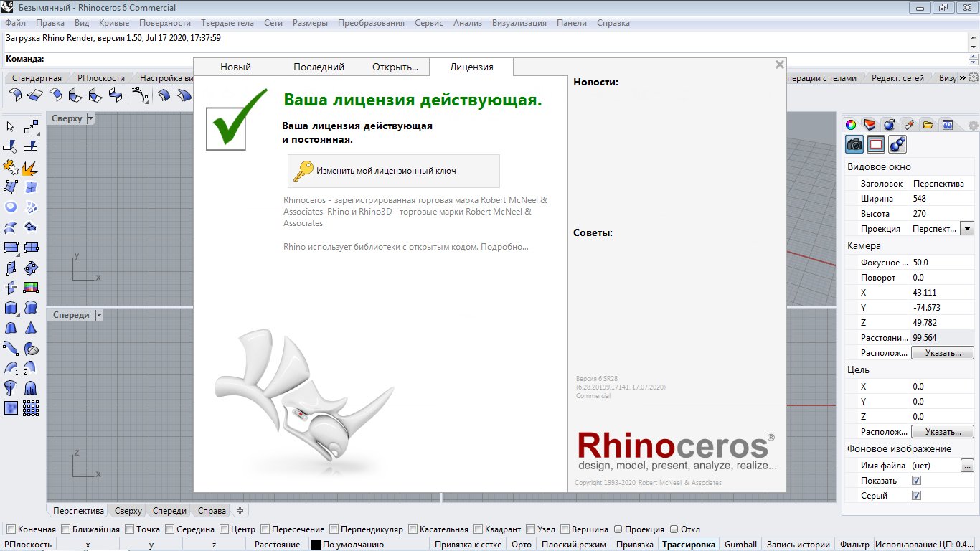This screenshot has height=551, width=980.
Task: Open the Спереди viewport menu arrow
Action: coord(98,315)
